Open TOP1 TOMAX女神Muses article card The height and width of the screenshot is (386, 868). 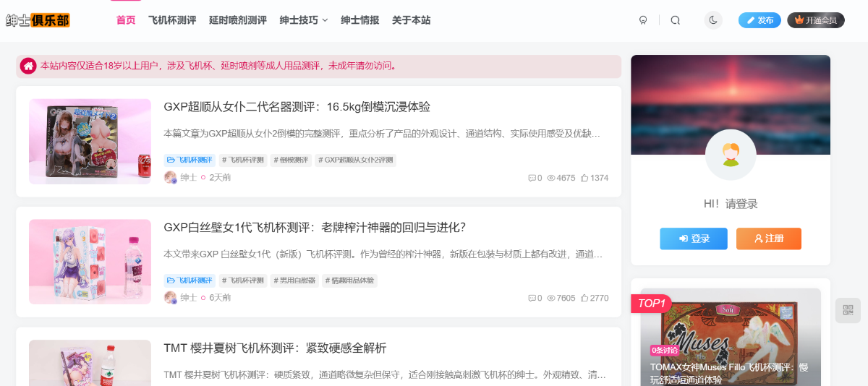(x=731, y=337)
